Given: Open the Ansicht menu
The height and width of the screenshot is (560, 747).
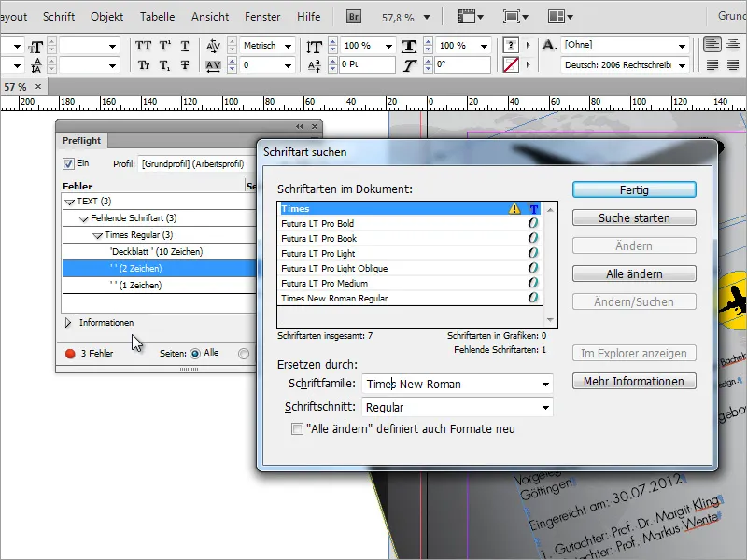Looking at the screenshot, I should (210, 17).
